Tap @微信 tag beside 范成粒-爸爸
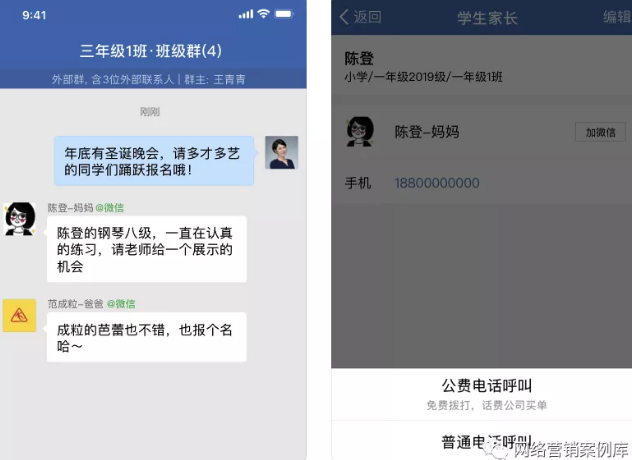 point(121,304)
